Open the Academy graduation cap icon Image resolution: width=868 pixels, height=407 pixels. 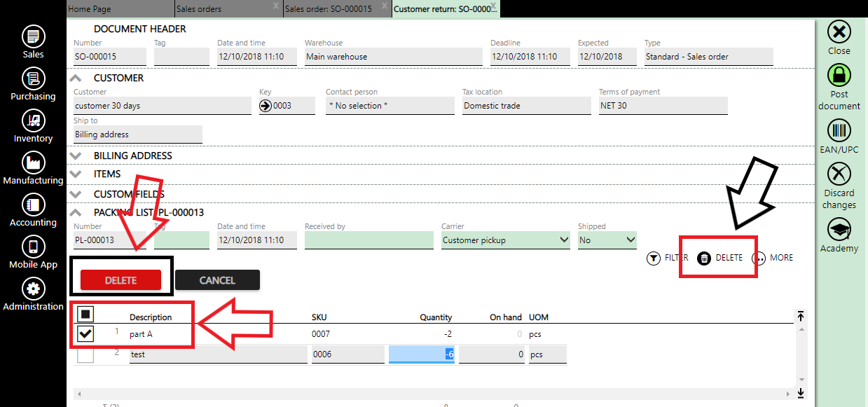click(x=839, y=229)
